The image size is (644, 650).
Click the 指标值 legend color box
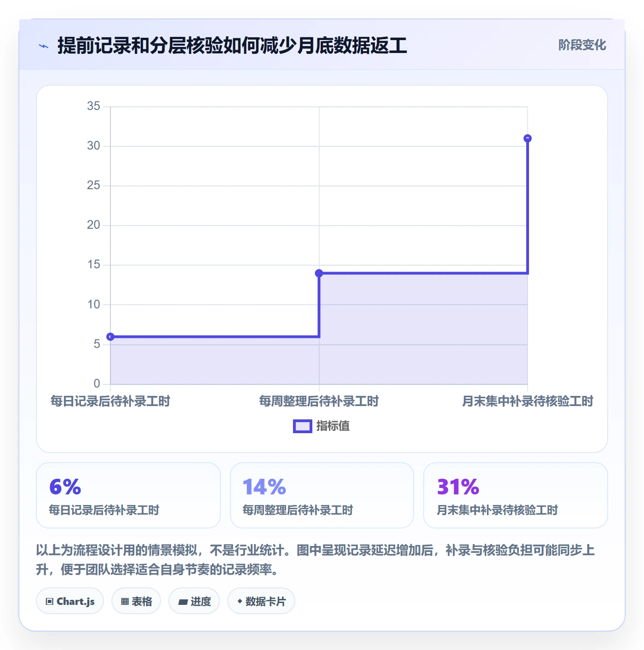coord(303,426)
